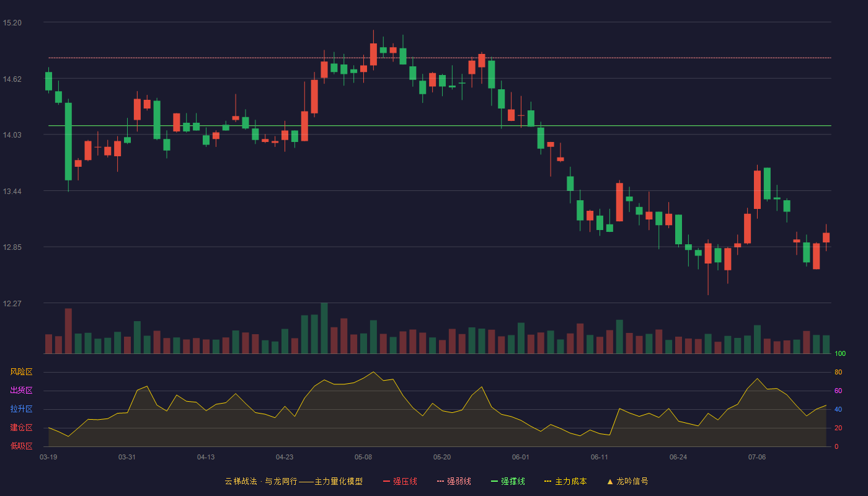This screenshot has height=496, width=868.
Task: Click the 06-24 date label
Action: pyautogui.click(x=678, y=457)
